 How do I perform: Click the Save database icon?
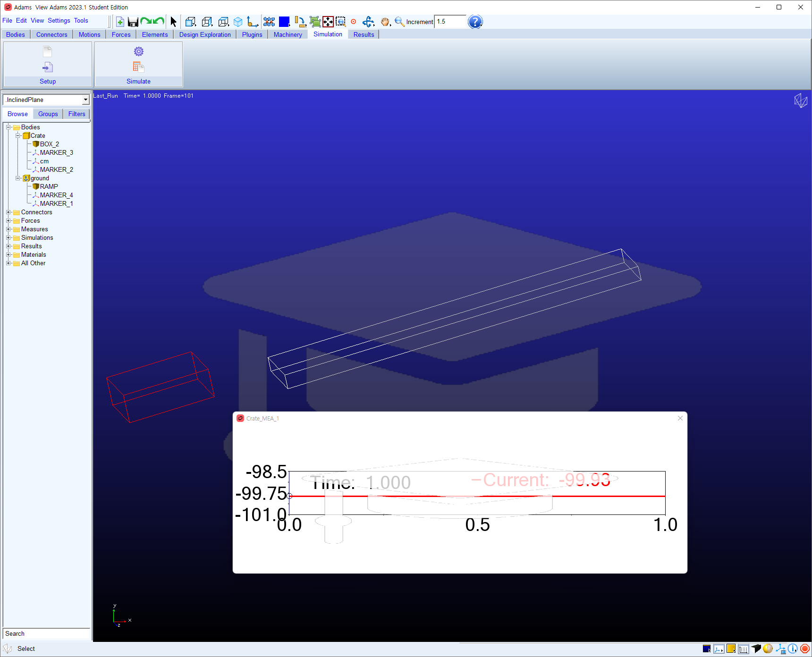133,22
